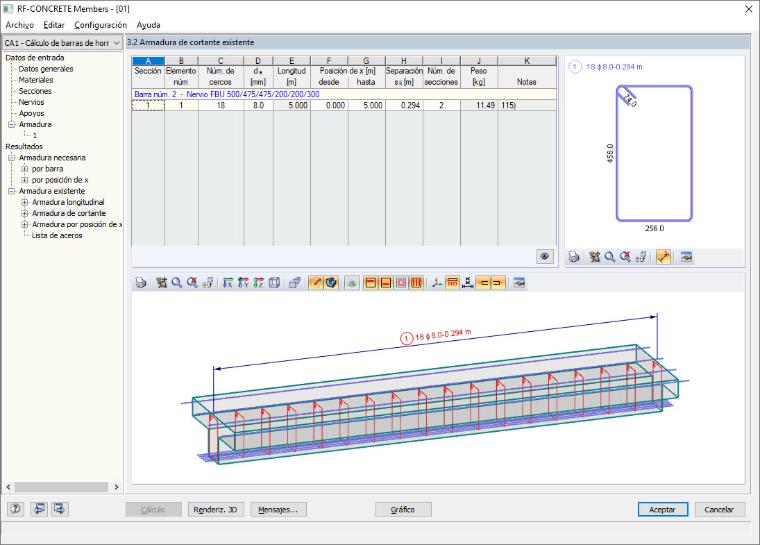Expand the Armadura longitudinal node
This screenshot has width=760, height=545.
point(24,202)
